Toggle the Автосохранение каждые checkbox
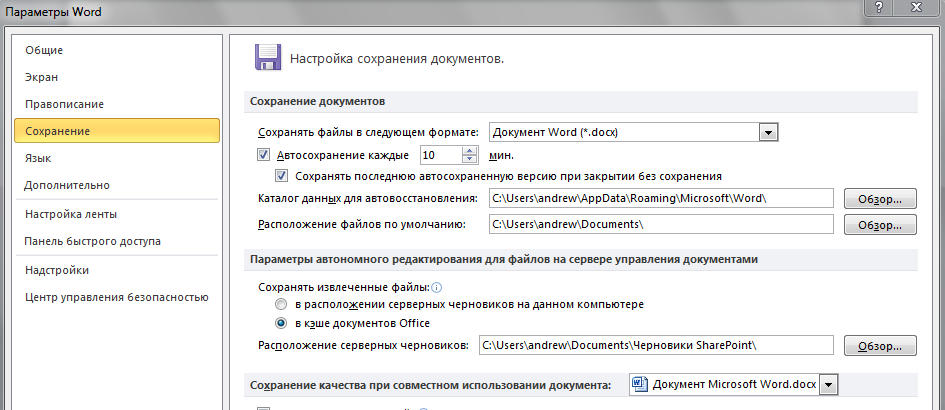This screenshot has height=410, width=945. [263, 155]
